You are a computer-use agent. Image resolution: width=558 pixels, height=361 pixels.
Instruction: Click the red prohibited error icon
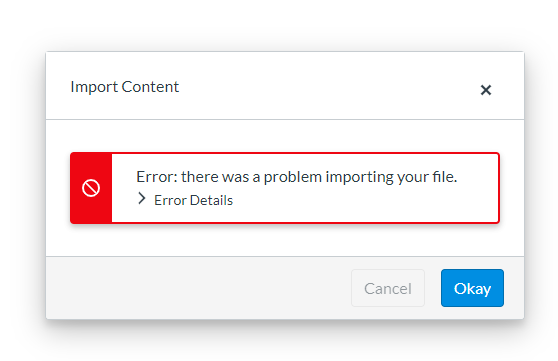point(91,188)
